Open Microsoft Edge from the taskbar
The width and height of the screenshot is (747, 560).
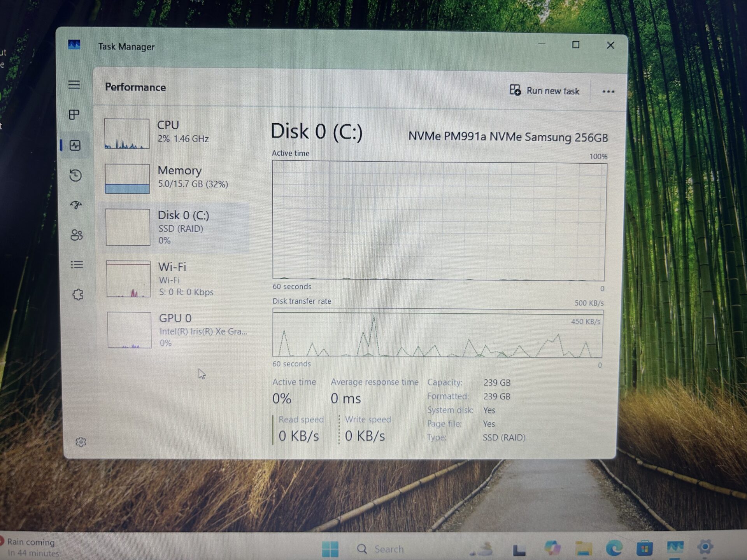pyautogui.click(x=614, y=548)
